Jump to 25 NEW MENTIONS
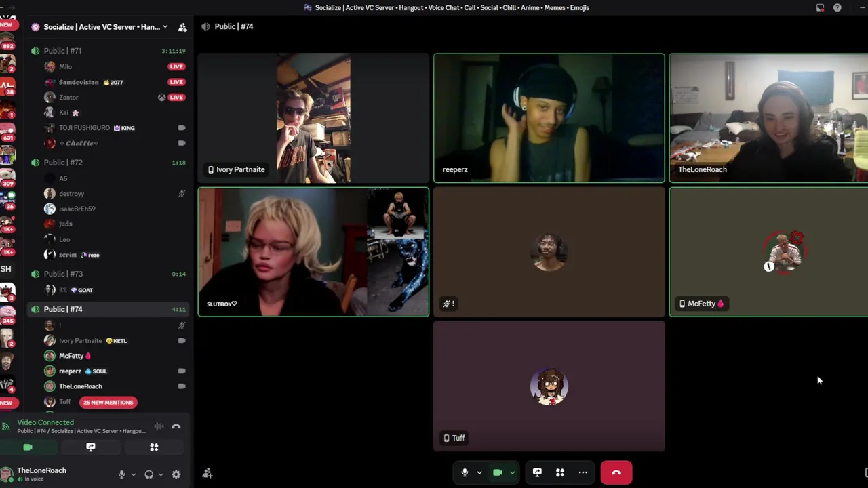868x488 pixels. pos(108,402)
